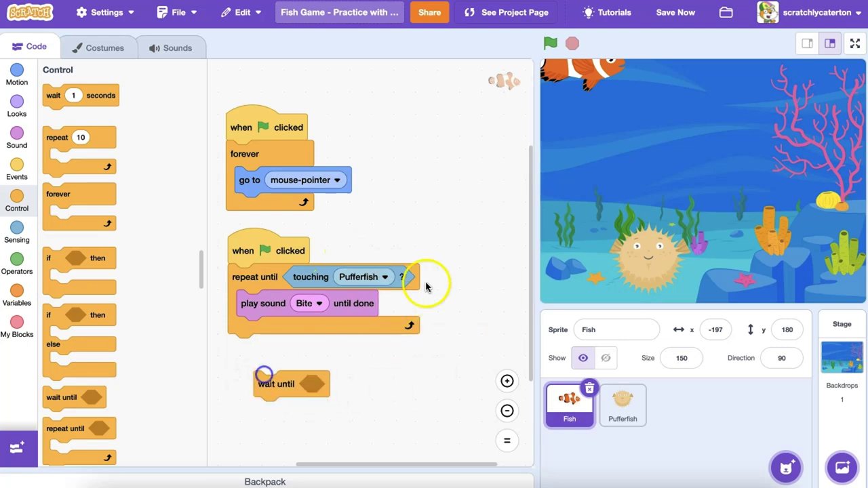
Task: Click the orange Share button
Action: point(429,12)
